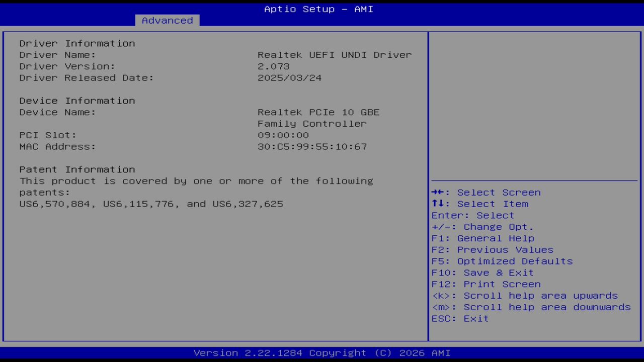This screenshot has height=362, width=644.
Task: Click the 'patents:' text line
Action: 45,193
